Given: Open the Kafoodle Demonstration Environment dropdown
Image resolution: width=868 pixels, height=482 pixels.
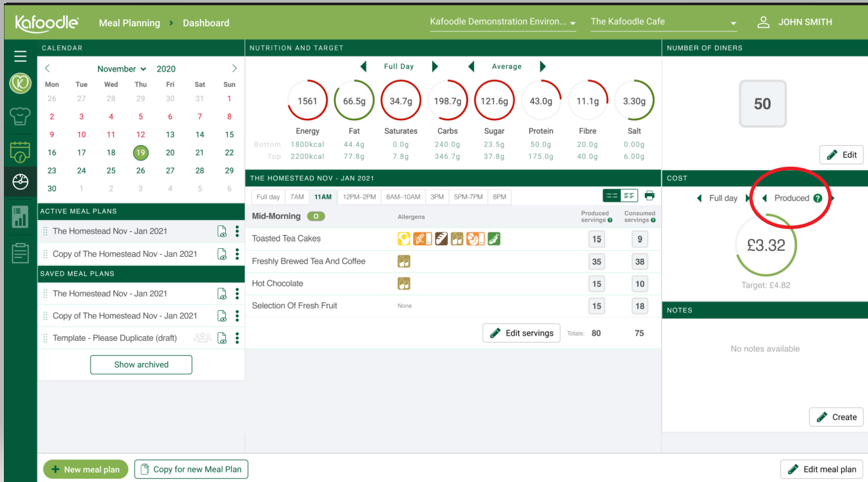Looking at the screenshot, I should (503, 22).
